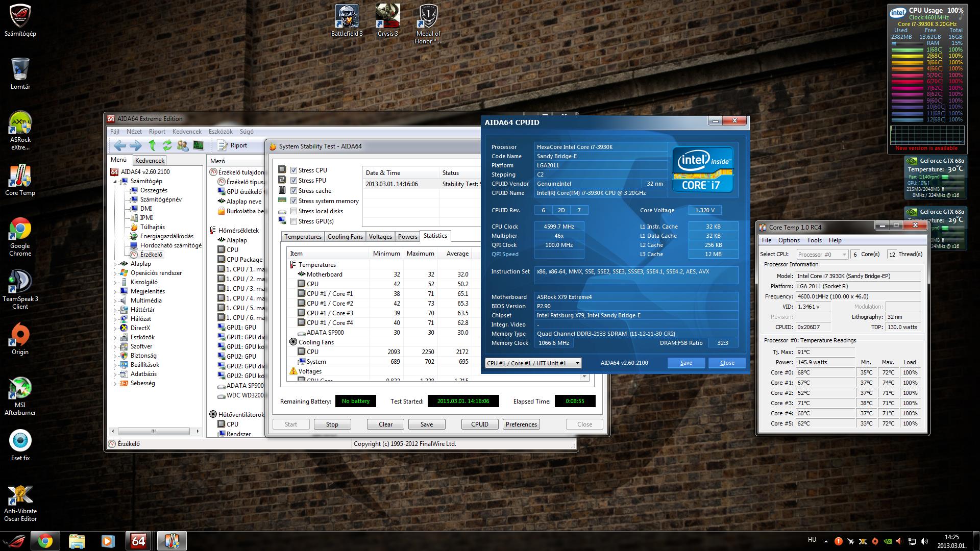Click the users icon in AIDA64 toolbar
This screenshot has width=980, height=551.
point(182,145)
